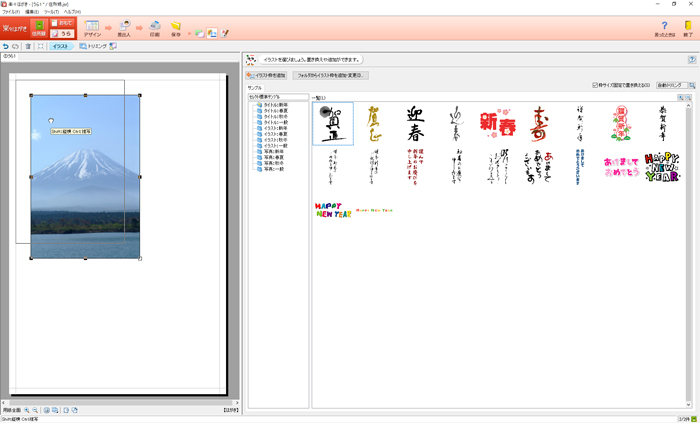The height and width of the screenshot is (423, 700).
Task: Open the デザイン design step
Action: 92,28
